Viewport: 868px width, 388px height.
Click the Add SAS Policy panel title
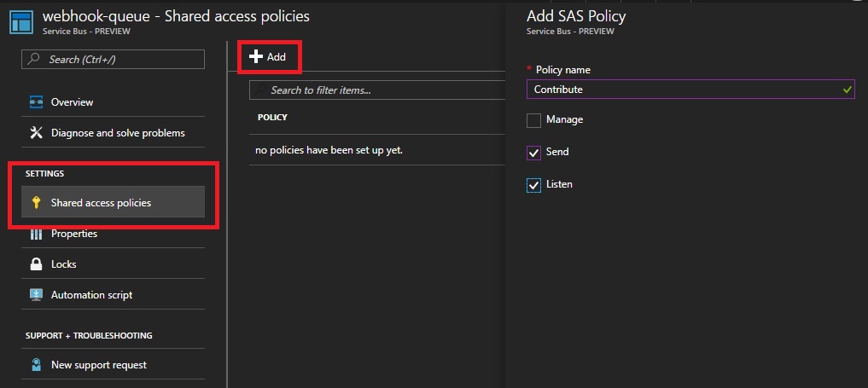coord(576,16)
